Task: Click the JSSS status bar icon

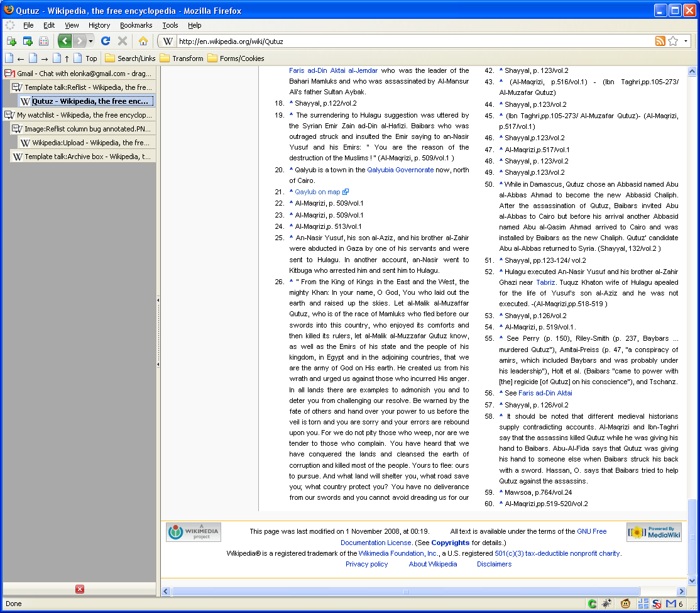Action: [643, 604]
